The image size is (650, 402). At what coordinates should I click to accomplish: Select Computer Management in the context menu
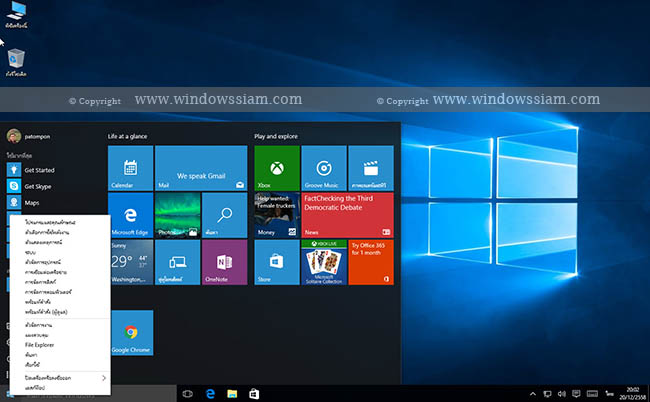point(60,292)
